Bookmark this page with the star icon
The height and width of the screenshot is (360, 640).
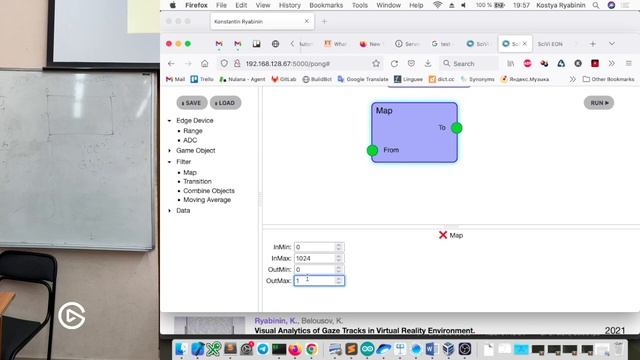point(376,64)
